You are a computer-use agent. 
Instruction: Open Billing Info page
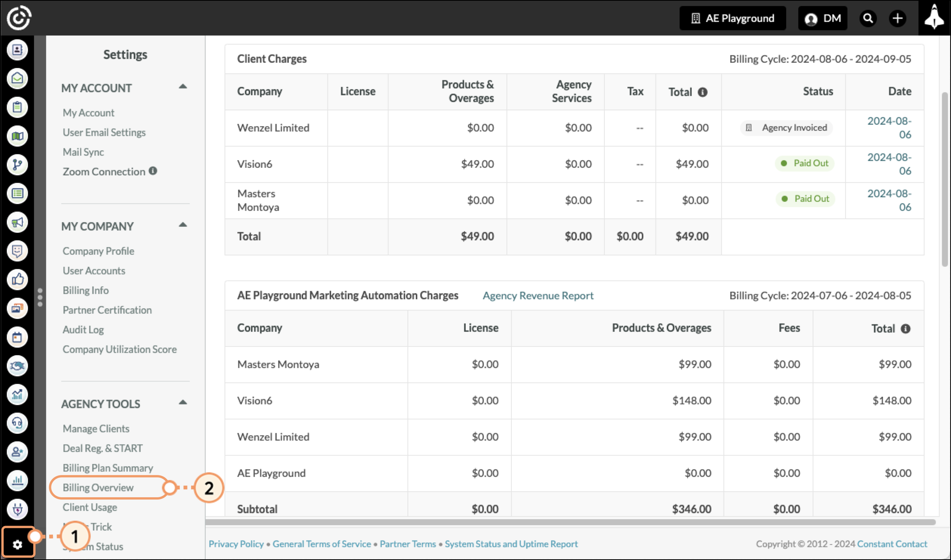click(x=86, y=290)
